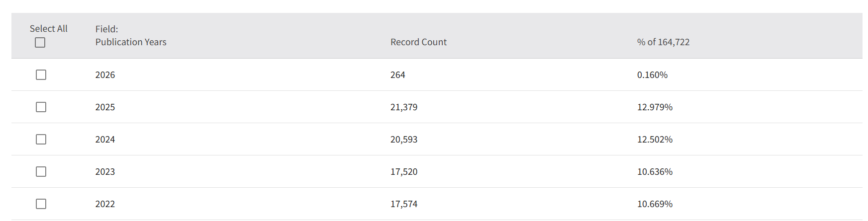Viewport: 868px width, 221px height.
Task: Tick the checkbox for year 2026
Action: [x=41, y=75]
